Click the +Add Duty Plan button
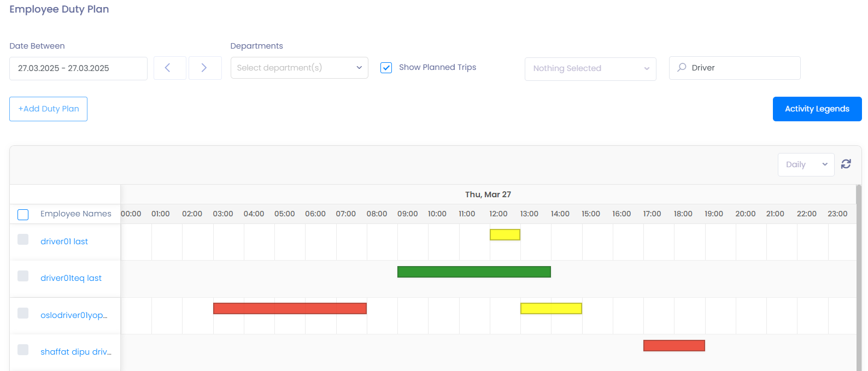The height and width of the screenshot is (371, 868). click(49, 109)
